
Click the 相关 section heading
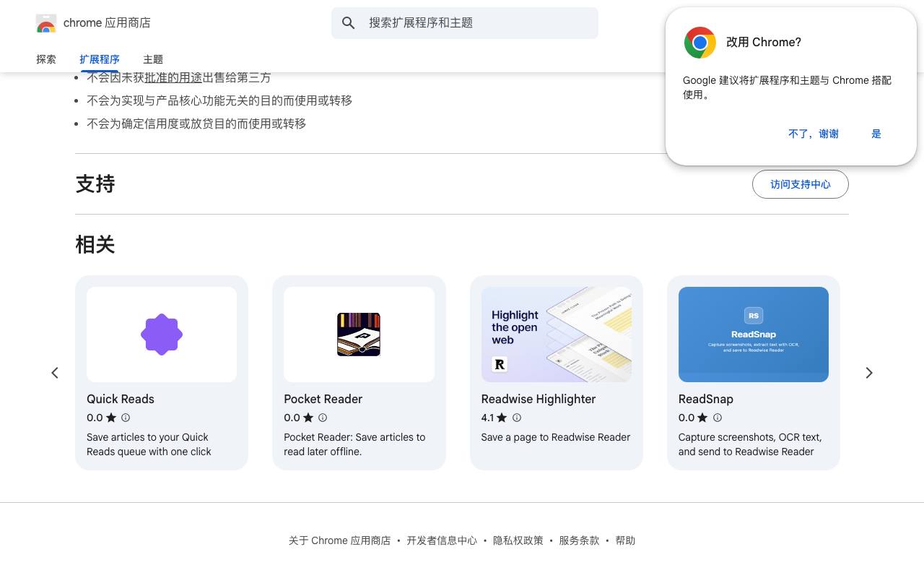[95, 245]
